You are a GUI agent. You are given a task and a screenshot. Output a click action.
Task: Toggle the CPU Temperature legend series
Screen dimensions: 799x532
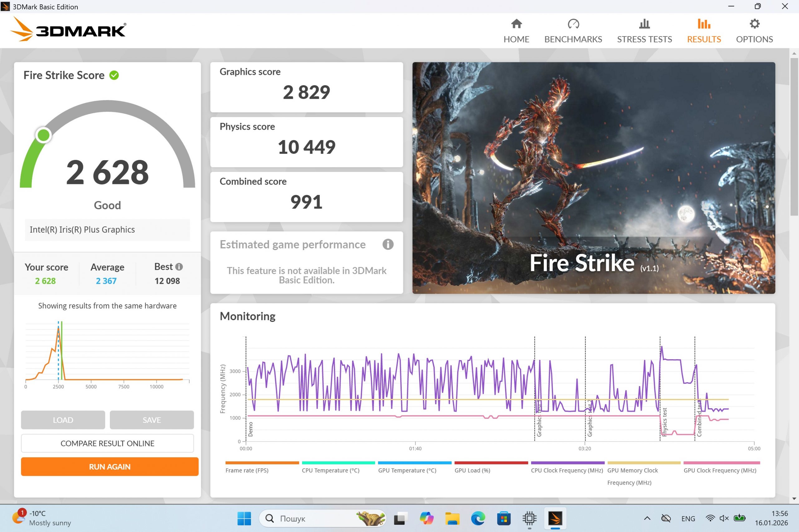331,470
